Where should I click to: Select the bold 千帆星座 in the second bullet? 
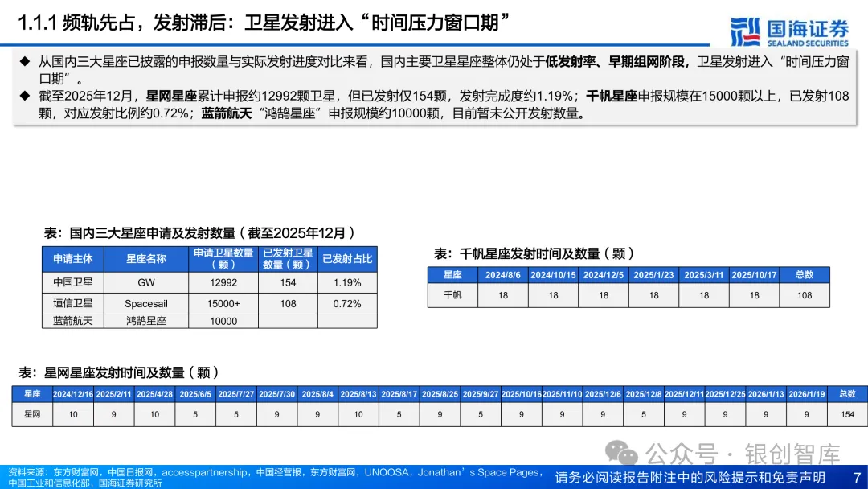click(x=612, y=96)
